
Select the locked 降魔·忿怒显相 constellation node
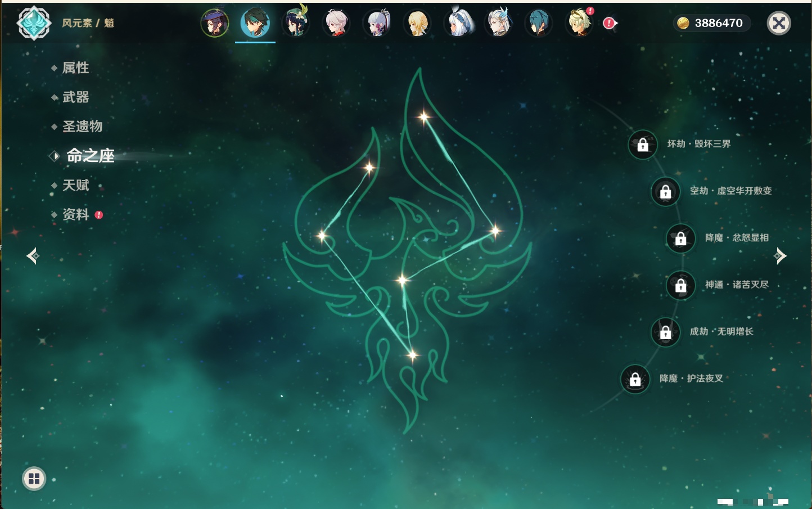(681, 238)
